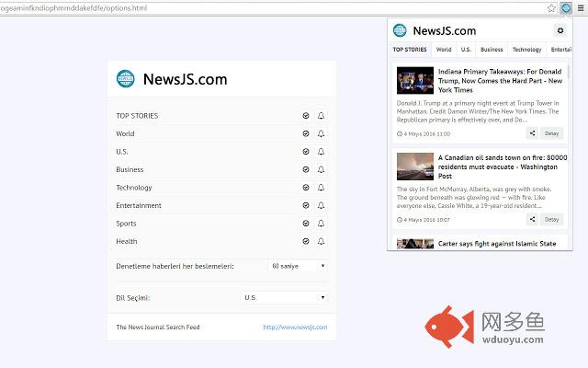Click the Fort McMurray story summary text

474,198
